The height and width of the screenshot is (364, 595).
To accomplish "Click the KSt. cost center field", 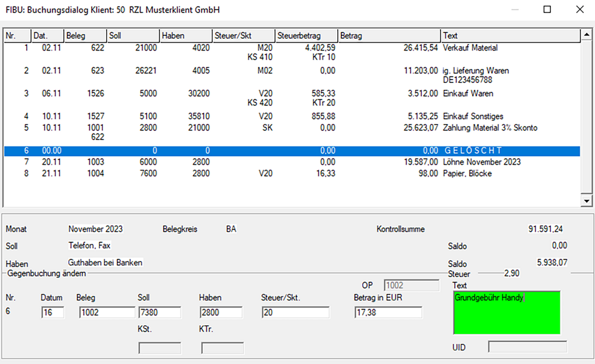I will [160, 348].
